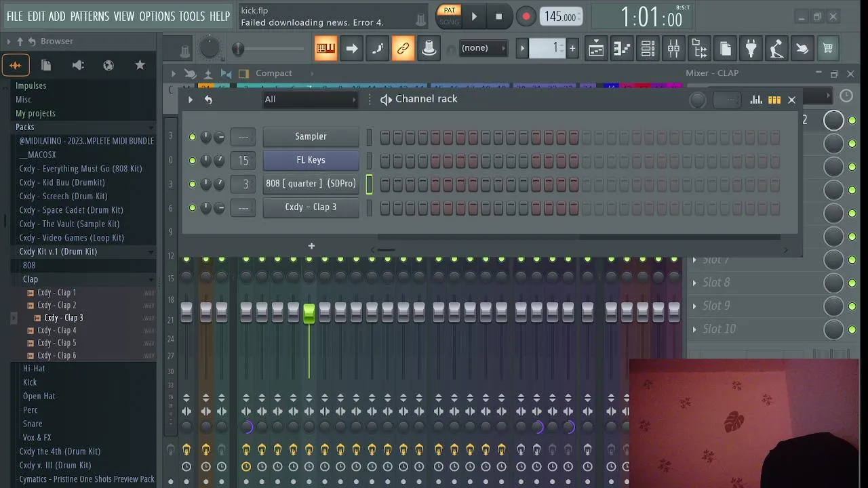Open the EDIT menu
The width and height of the screenshot is (868, 488).
[36, 16]
